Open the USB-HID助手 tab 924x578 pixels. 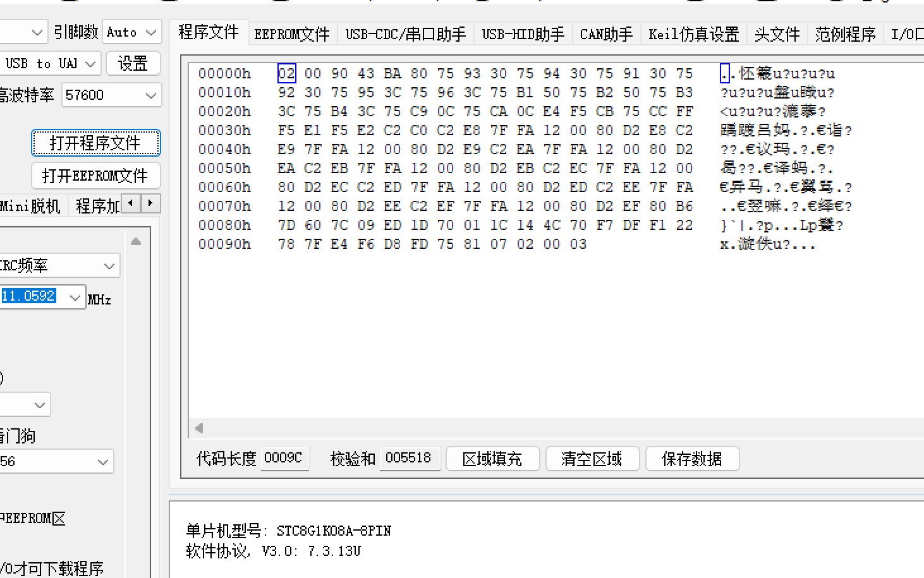[523, 34]
